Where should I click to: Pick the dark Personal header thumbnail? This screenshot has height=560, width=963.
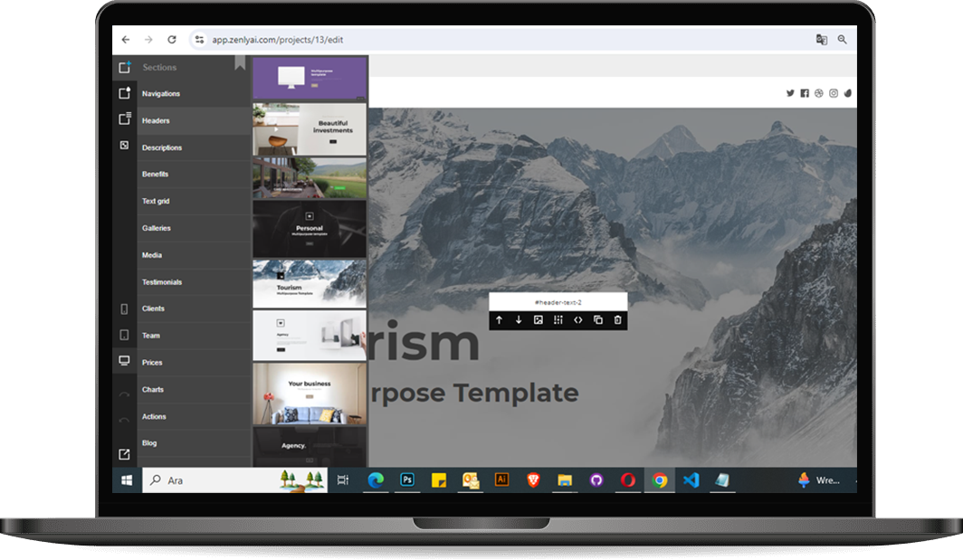click(310, 228)
